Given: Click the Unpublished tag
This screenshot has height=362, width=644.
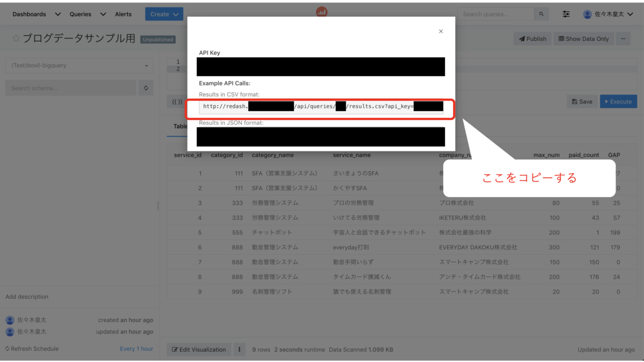Looking at the screenshot, I should click(158, 40).
